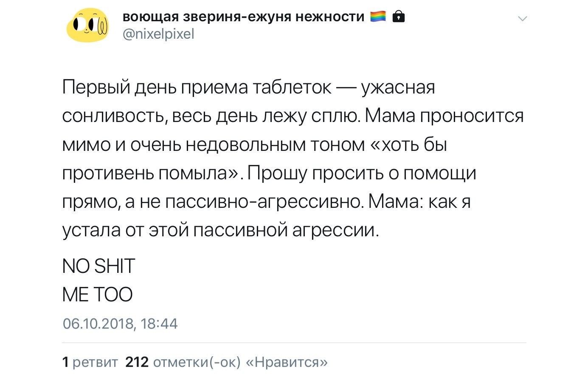Click the word «Нравится» in the stats row
Viewport: 588px width, 377px height.
(x=287, y=362)
